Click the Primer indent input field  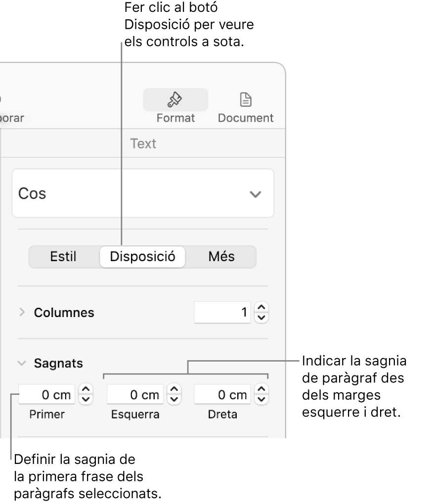47,394
